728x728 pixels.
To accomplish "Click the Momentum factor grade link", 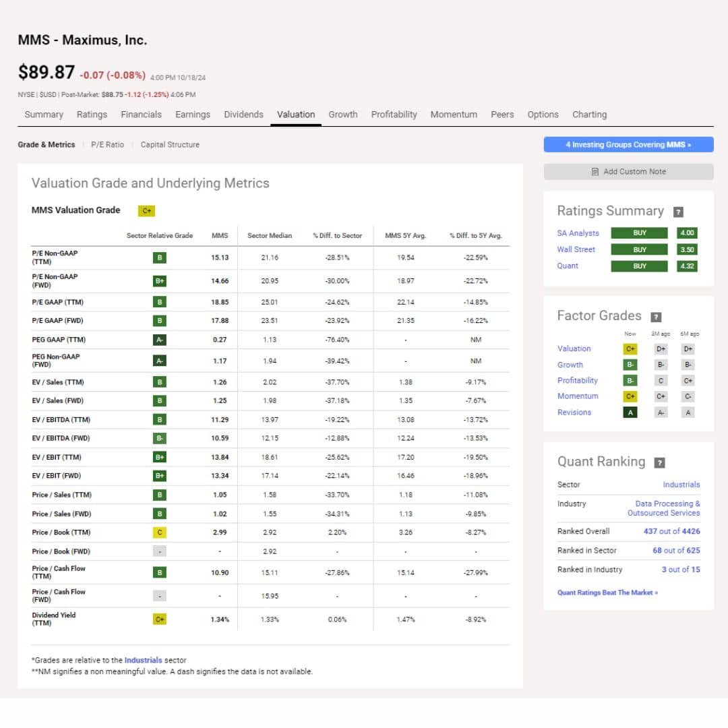I will pyautogui.click(x=578, y=396).
